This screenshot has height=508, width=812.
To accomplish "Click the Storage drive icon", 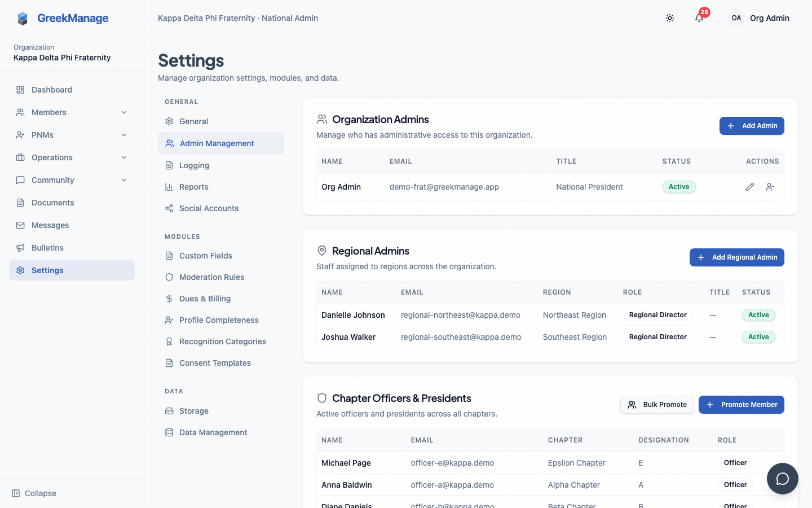I will (169, 411).
